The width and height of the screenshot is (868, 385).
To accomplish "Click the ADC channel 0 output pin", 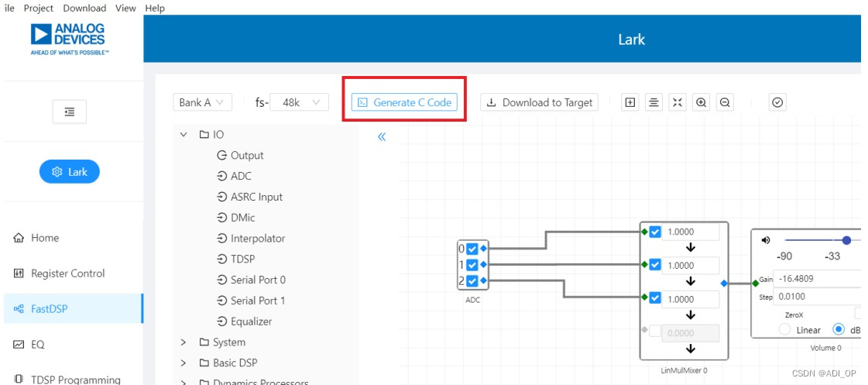I will tap(483, 249).
